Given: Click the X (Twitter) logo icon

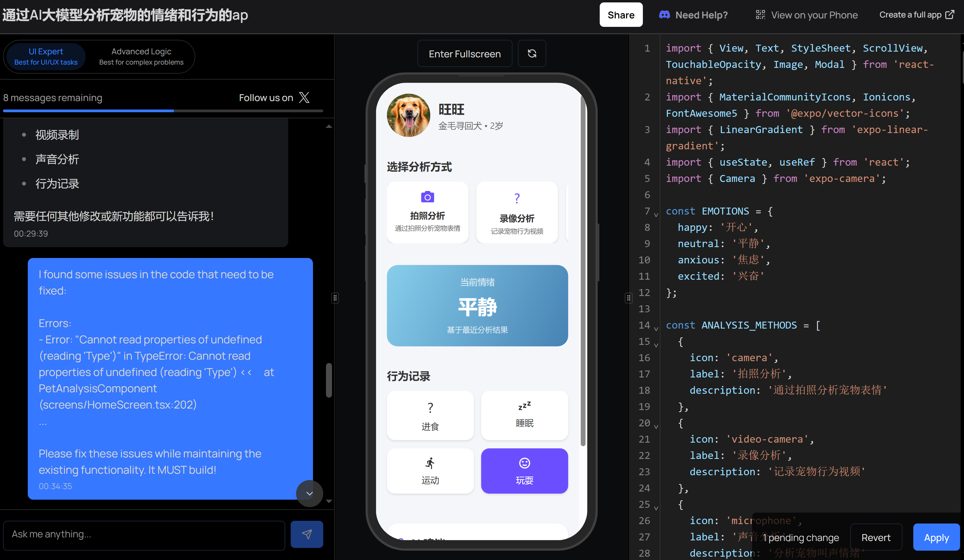Looking at the screenshot, I should [x=304, y=97].
